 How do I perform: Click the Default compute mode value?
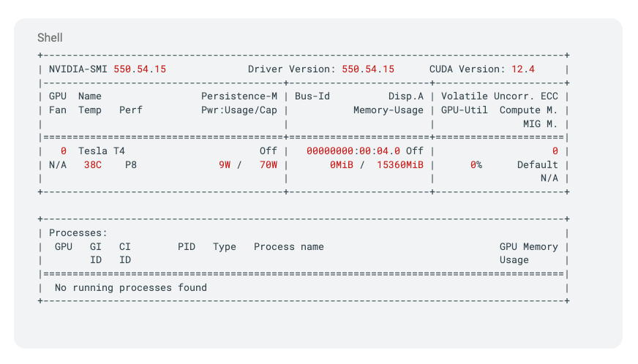537,165
